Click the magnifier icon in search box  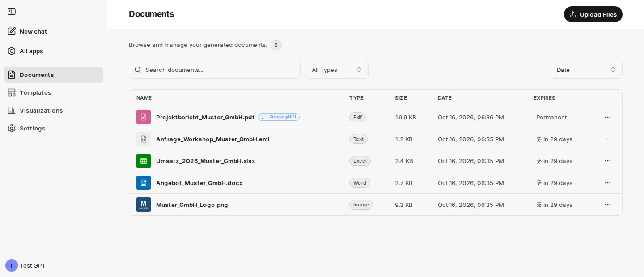coord(138,70)
